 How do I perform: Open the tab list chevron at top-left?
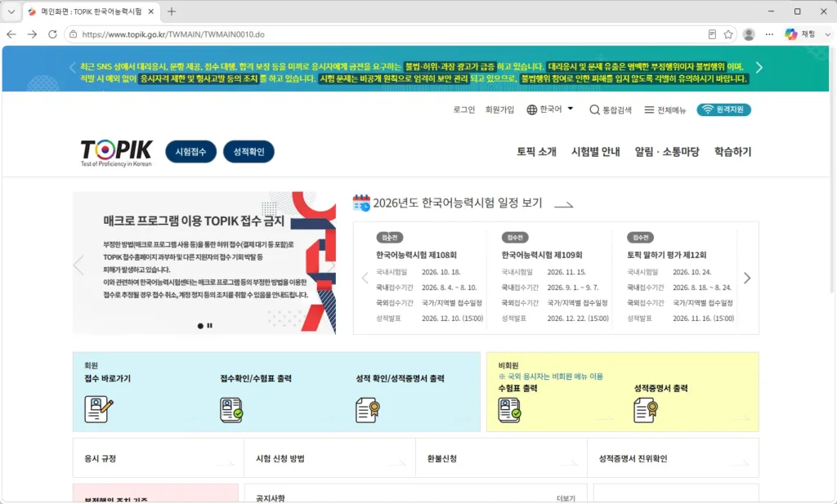[11, 11]
